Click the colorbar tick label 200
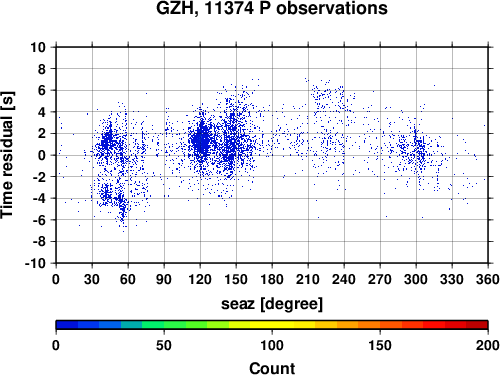 coord(488,345)
